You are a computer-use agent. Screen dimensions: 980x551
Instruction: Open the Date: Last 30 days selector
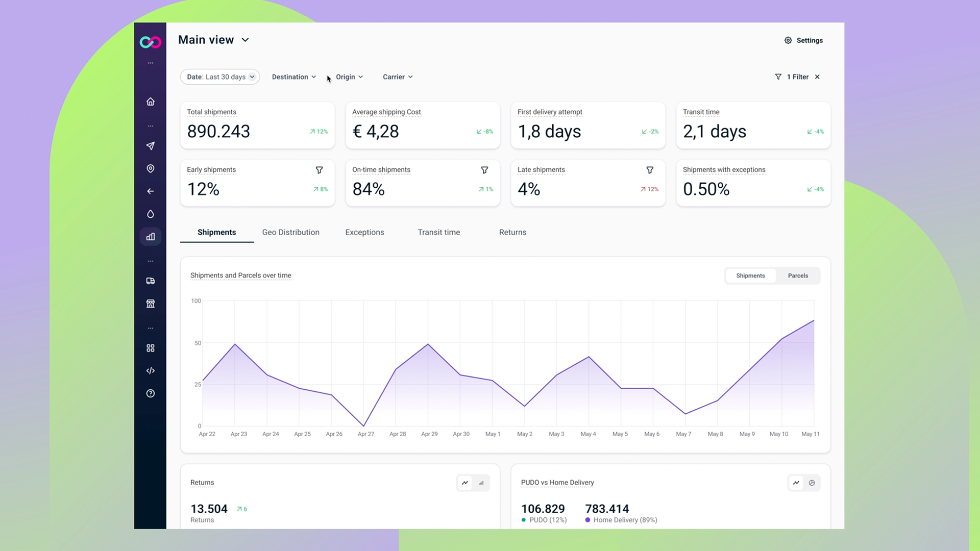[220, 77]
